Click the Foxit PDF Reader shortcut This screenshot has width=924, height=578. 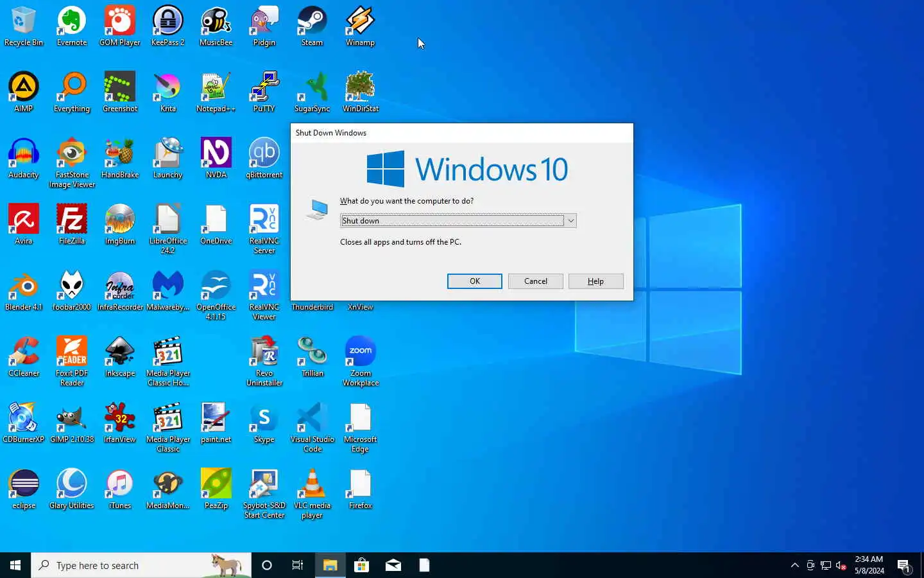tap(72, 362)
